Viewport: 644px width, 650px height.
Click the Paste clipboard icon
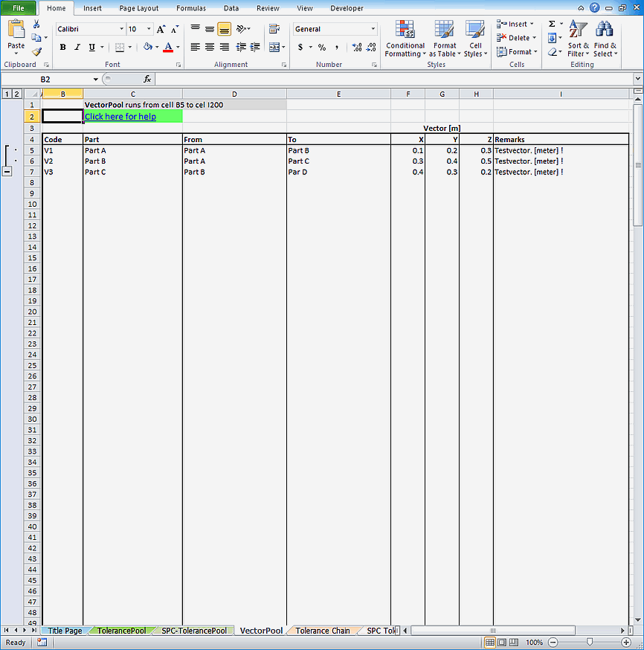pos(16,30)
